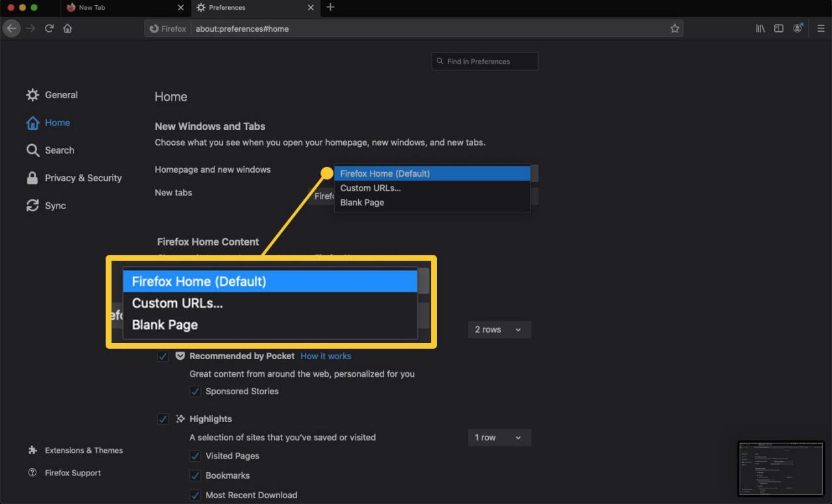832x504 pixels.
Task: Click the Firefox Support question mark icon
Action: pos(32,473)
